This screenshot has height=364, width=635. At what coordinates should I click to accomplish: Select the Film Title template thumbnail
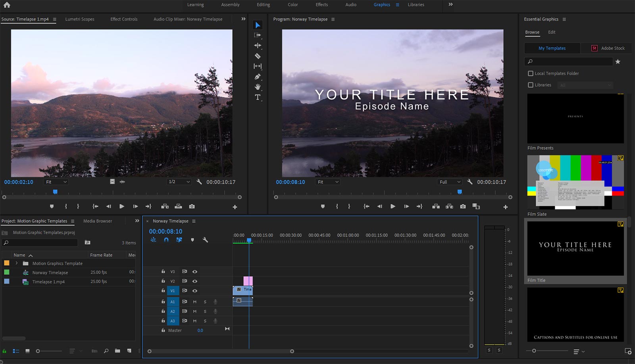[x=575, y=248]
